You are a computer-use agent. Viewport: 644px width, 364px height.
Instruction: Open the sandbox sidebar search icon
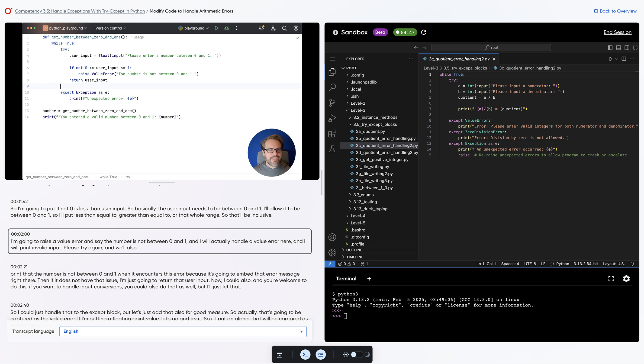tap(332, 87)
